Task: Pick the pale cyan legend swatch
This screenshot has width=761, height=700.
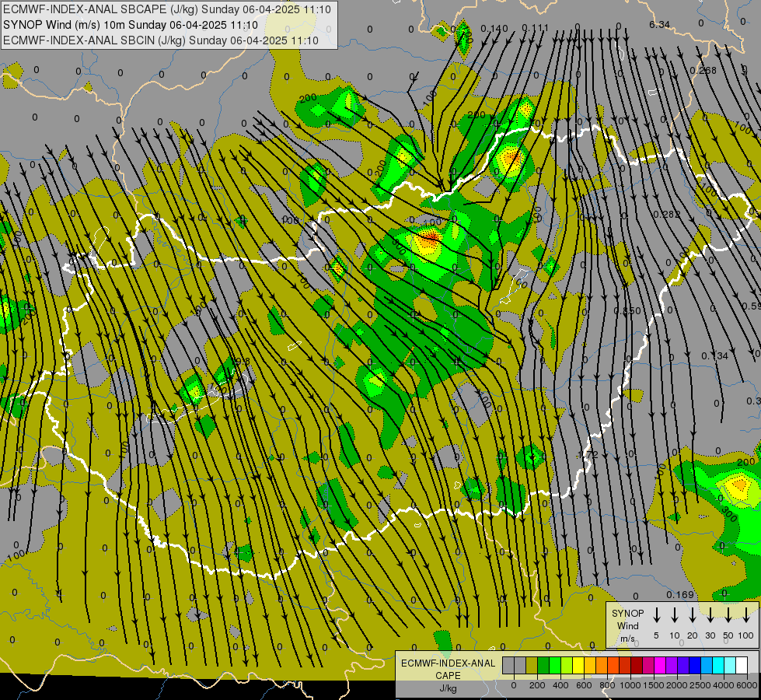Action: pyautogui.click(x=731, y=666)
